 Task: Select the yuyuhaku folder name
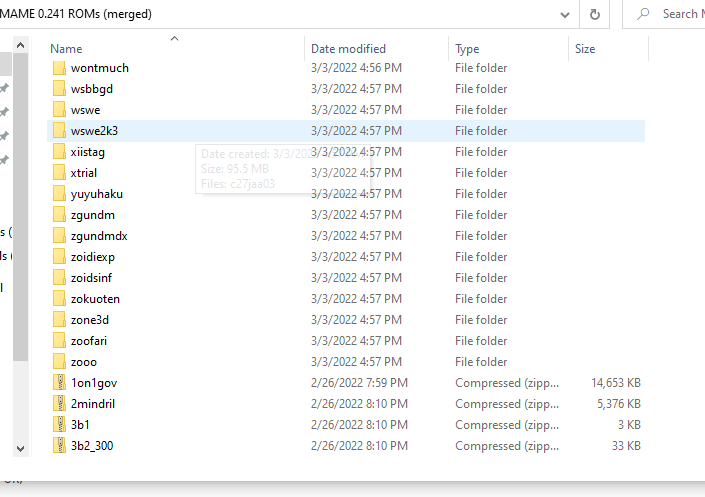97,194
